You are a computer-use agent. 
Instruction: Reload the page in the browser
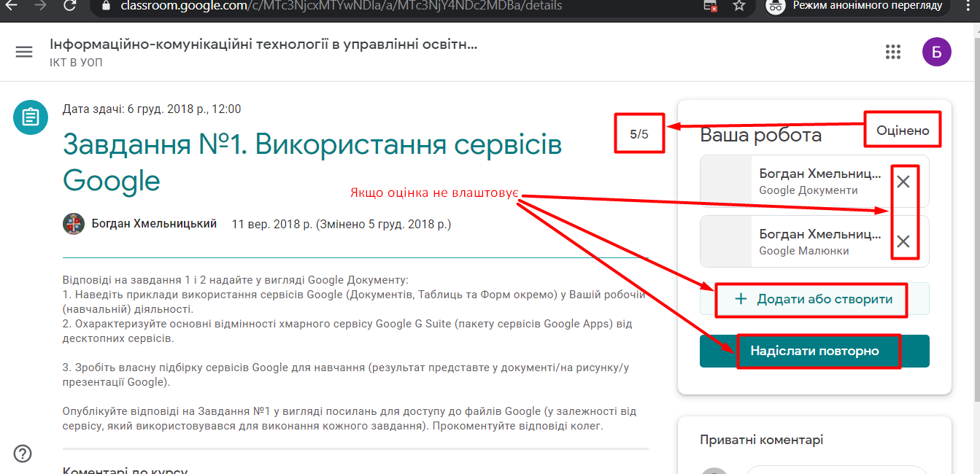coord(70,6)
